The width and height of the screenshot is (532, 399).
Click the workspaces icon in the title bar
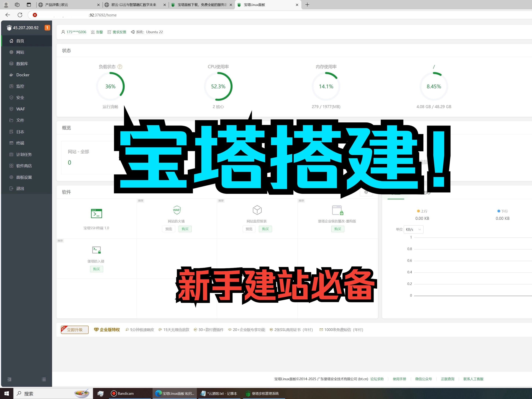click(x=17, y=5)
